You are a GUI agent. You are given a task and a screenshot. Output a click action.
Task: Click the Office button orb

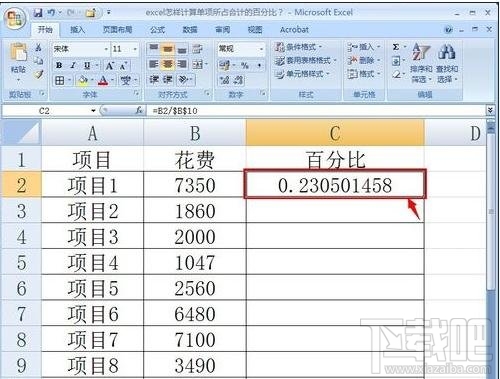[x=15, y=18]
